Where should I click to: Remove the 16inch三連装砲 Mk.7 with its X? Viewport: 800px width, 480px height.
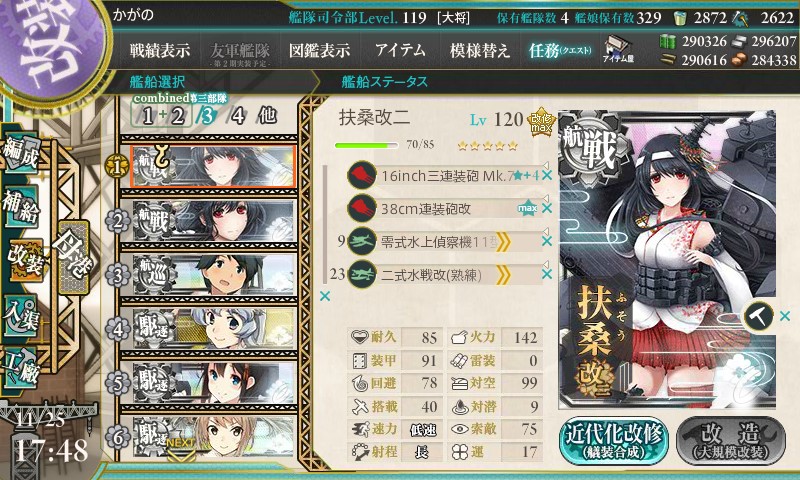click(x=547, y=175)
